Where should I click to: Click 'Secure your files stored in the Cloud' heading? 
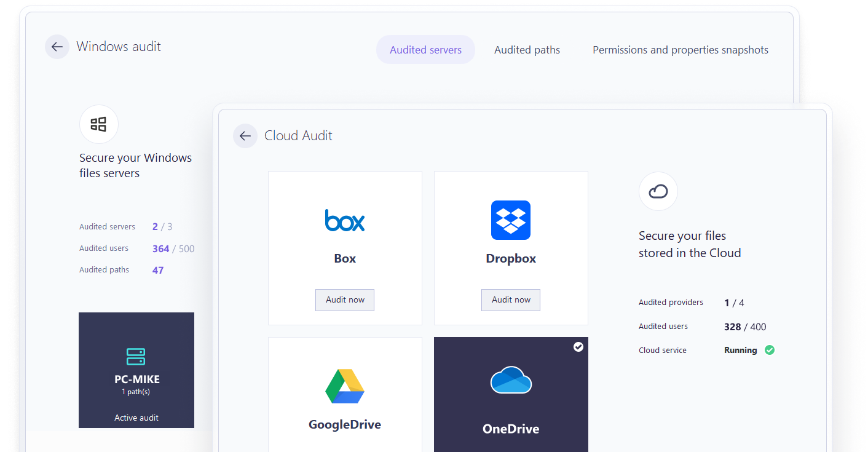point(690,244)
